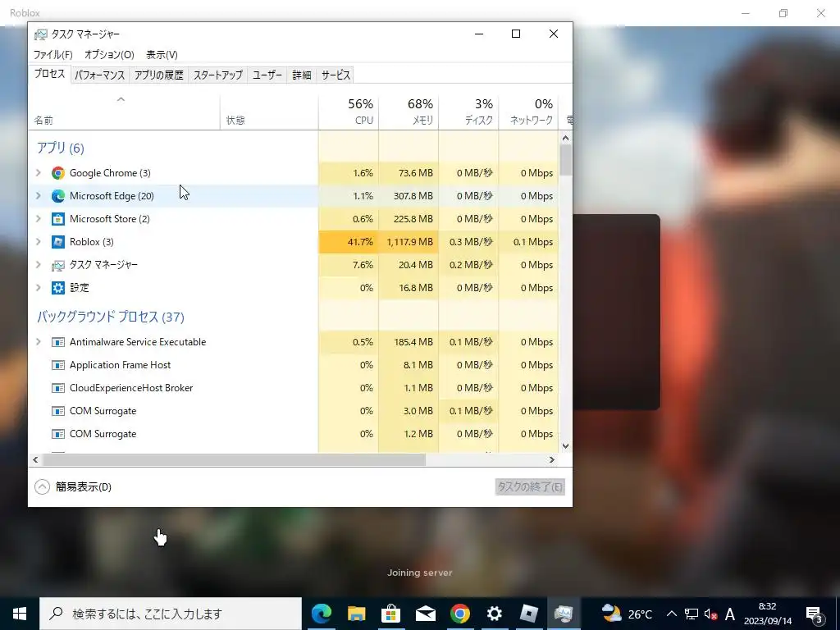Screen dimensions: 840x630
Task: Click the 設定 gear icon in process list
Action: point(58,288)
